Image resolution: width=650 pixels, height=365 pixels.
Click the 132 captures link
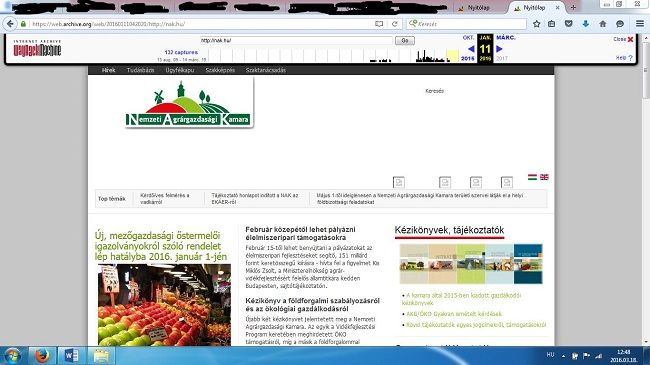181,52
